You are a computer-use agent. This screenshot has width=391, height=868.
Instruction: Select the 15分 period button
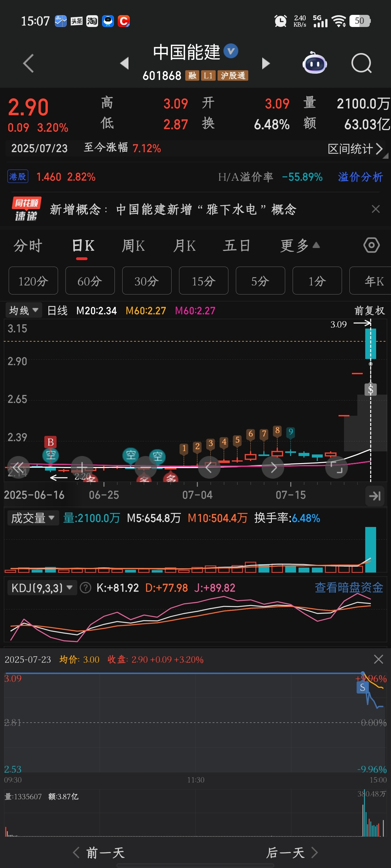(204, 281)
